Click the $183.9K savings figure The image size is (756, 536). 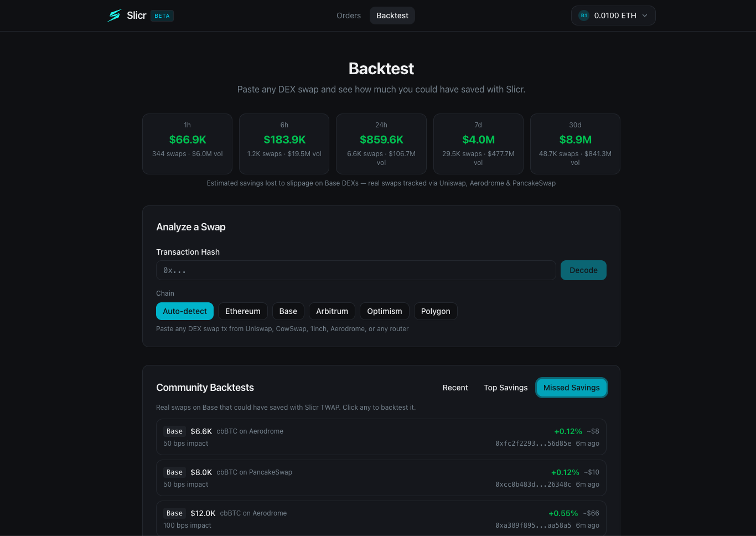(x=284, y=140)
